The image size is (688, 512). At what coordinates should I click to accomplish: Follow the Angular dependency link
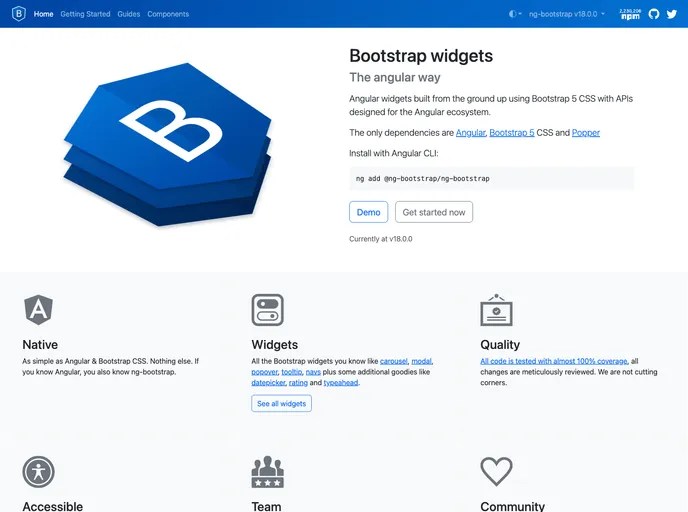pos(470,133)
